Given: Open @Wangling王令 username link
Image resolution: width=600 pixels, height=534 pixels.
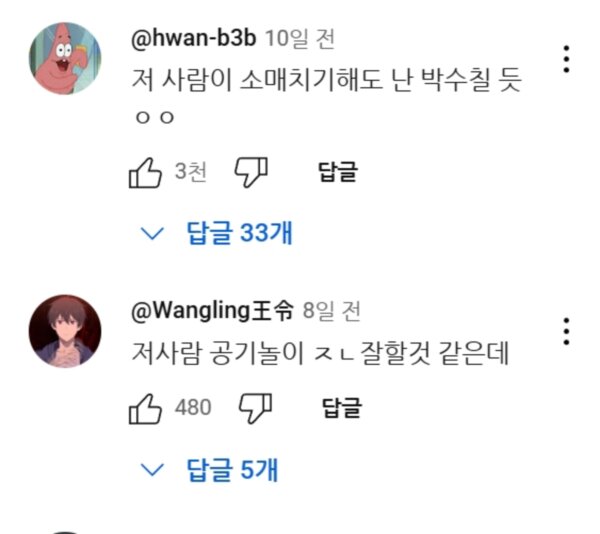Looking at the screenshot, I should (x=213, y=311).
